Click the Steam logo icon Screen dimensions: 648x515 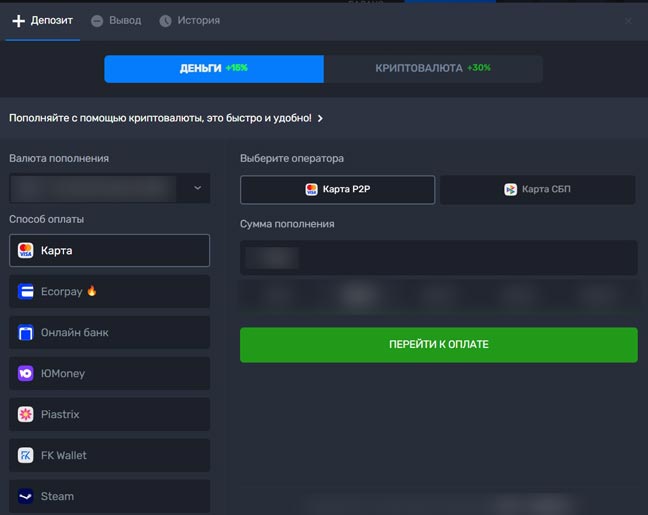(x=26, y=496)
